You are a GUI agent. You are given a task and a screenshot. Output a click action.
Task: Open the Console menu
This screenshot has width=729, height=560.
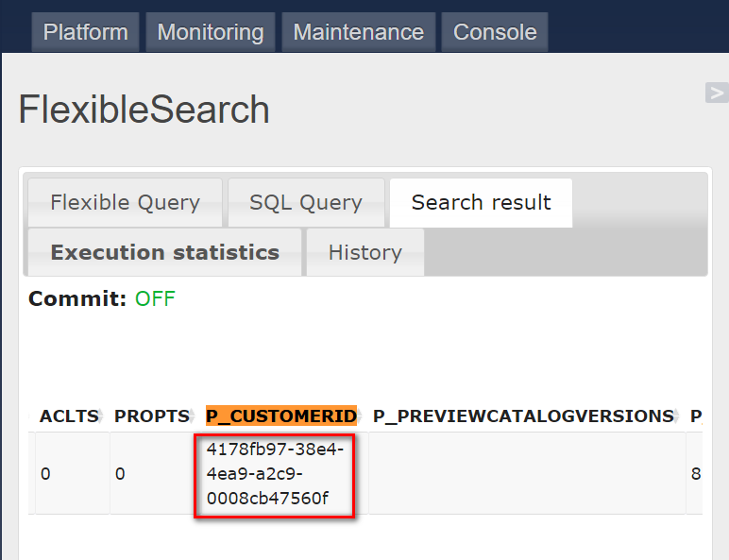(x=495, y=32)
